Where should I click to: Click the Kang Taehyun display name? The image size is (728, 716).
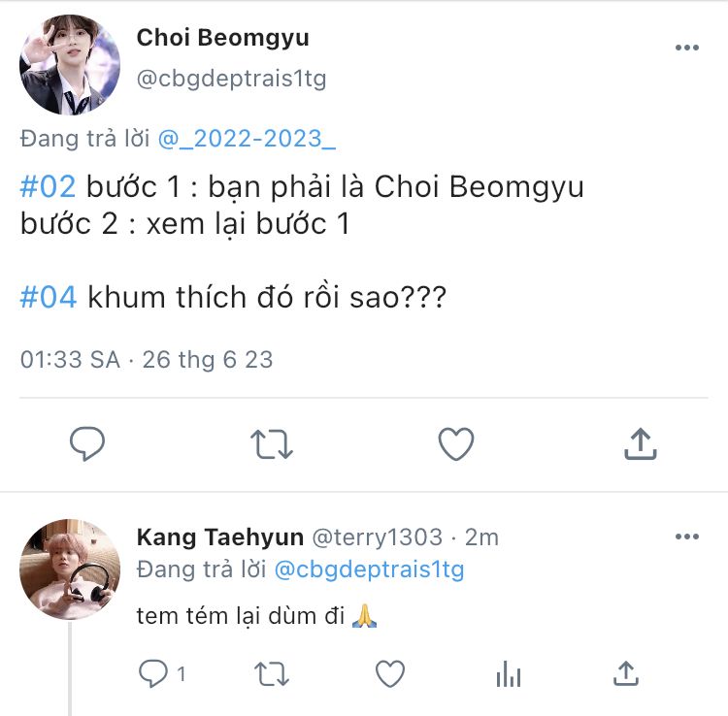pos(219,537)
